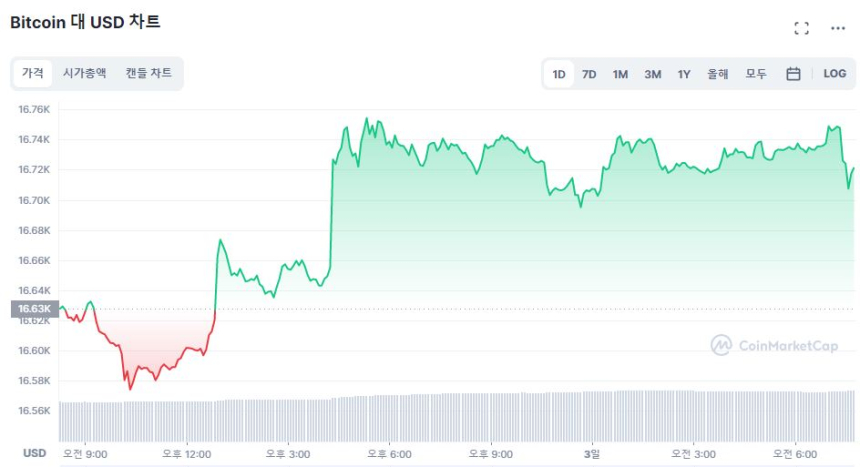Switch to the 캔들 차트 tab
860x467 pixels.
pos(148,73)
